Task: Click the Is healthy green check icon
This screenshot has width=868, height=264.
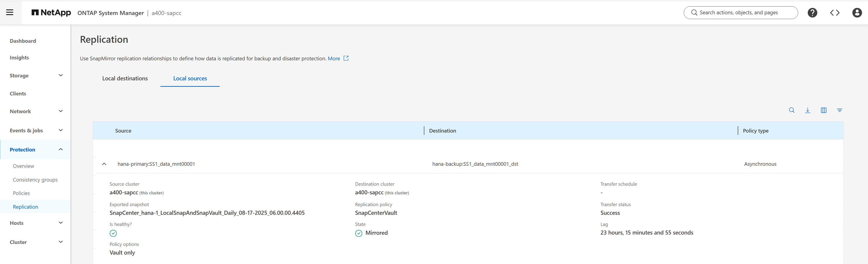Action: 113,233
